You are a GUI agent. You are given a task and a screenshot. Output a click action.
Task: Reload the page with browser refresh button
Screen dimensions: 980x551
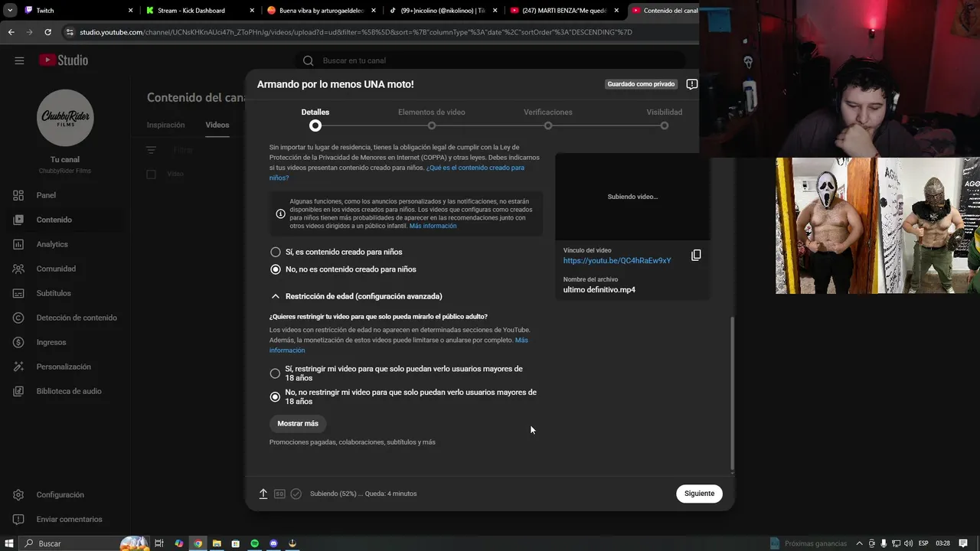click(x=47, y=32)
